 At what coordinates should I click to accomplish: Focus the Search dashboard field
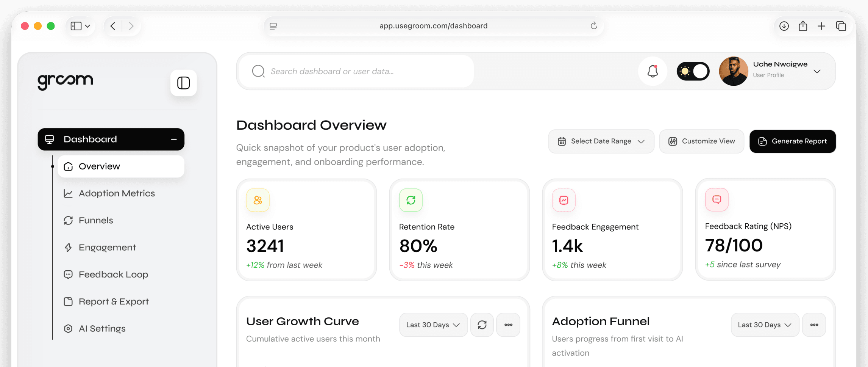click(356, 71)
